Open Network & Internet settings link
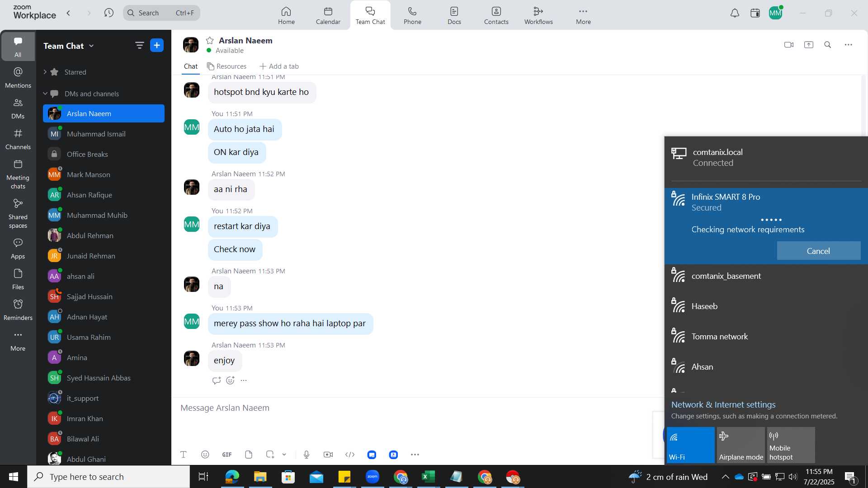The width and height of the screenshot is (868, 488). coord(723,404)
